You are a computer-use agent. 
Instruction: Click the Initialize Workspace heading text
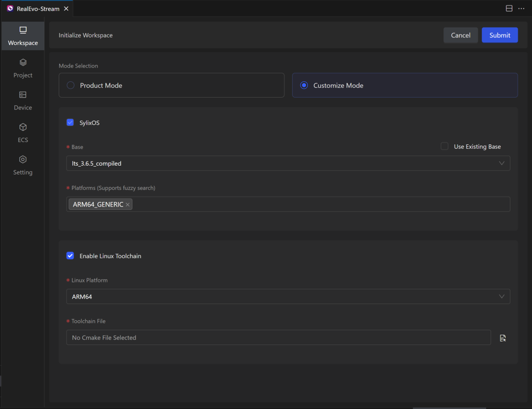tap(86, 35)
